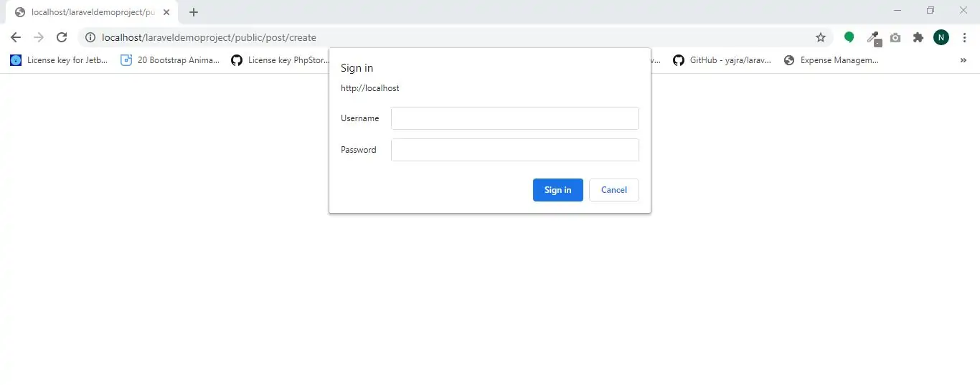
Task: Click the browser forward arrow
Action: pos(39,37)
